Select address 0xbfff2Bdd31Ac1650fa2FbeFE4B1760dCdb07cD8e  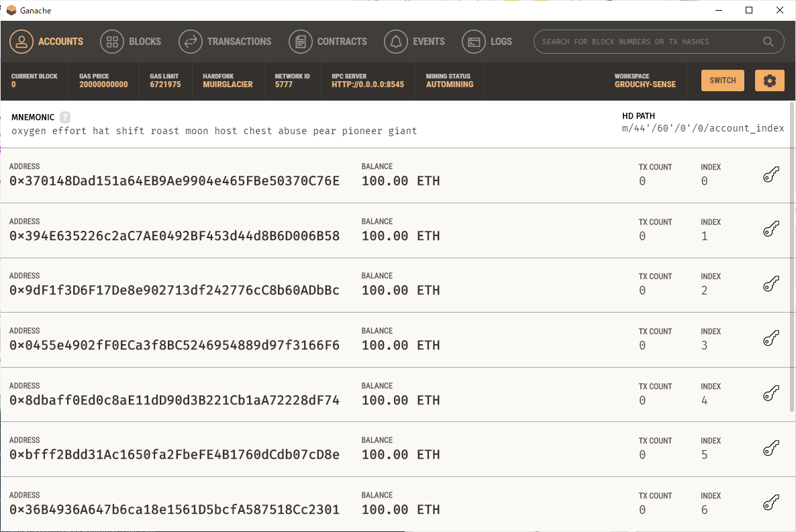point(174,455)
